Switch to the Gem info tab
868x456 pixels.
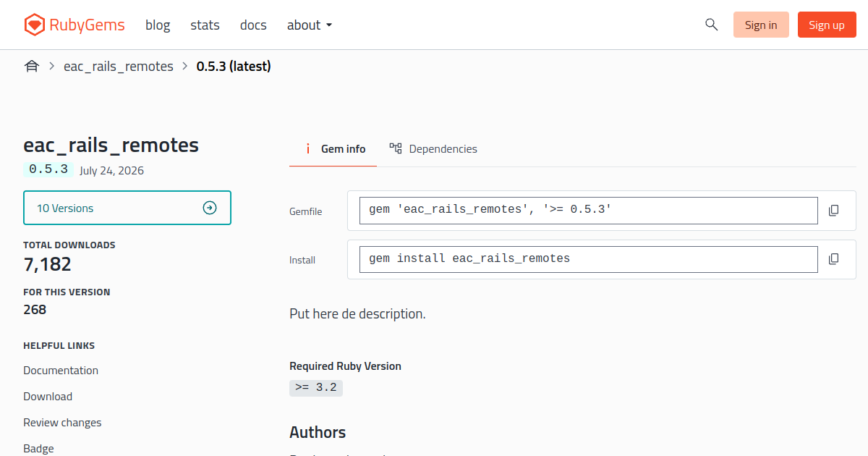(333, 148)
